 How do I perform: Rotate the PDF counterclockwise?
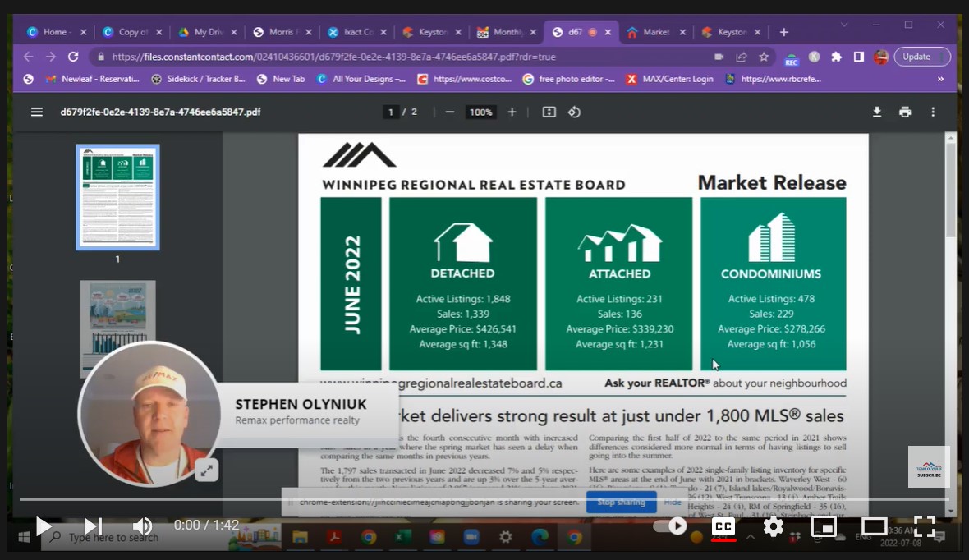574,112
